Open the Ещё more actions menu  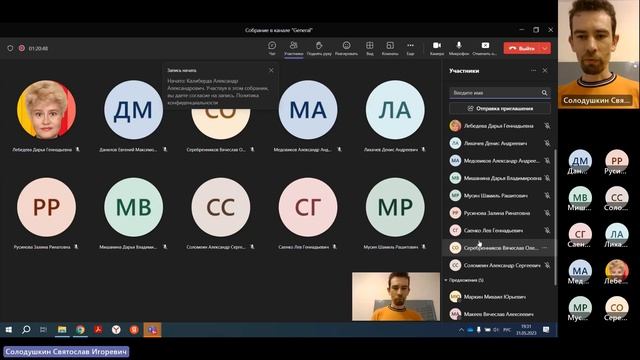(x=410, y=48)
